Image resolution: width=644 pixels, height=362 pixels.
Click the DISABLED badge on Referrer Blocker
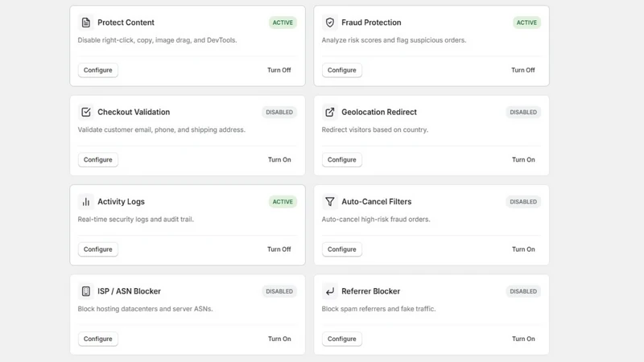tap(523, 291)
